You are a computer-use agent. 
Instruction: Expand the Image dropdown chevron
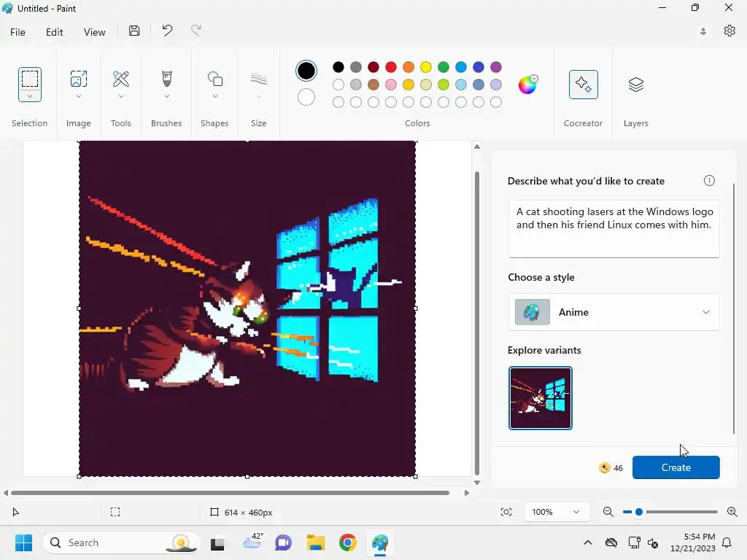(79, 96)
